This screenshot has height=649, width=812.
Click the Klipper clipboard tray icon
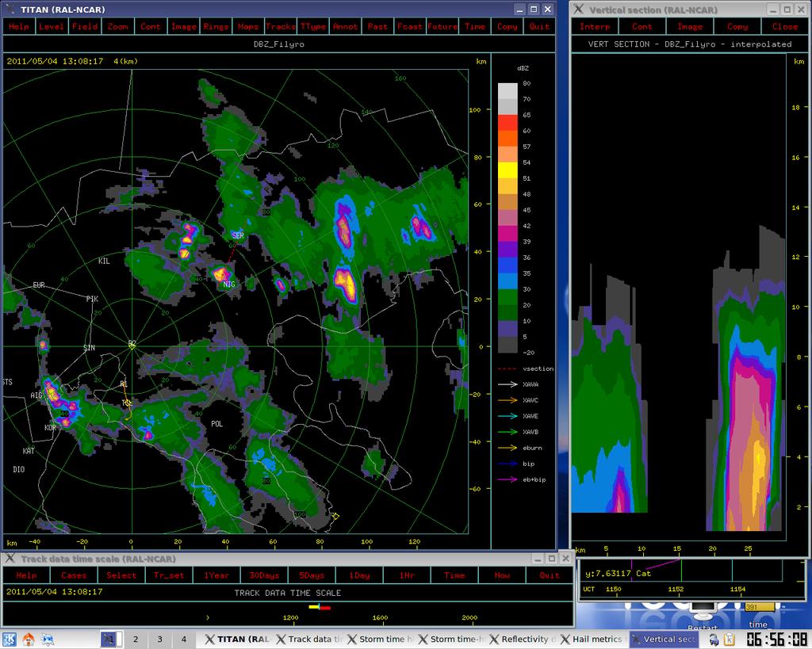pos(729,639)
